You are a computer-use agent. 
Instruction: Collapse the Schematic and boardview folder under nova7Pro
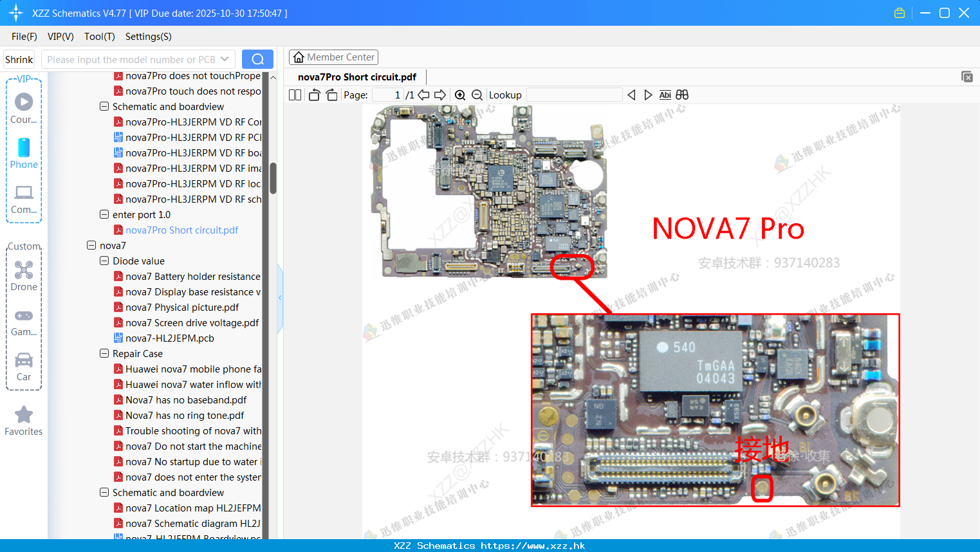click(104, 107)
